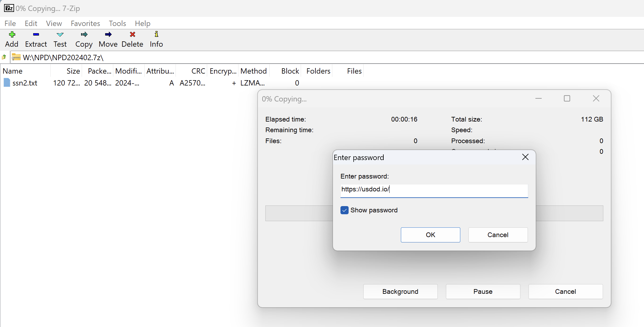Screen dimensions: 644x327
Task: Click the Add toolbar icon
Action: click(x=12, y=34)
